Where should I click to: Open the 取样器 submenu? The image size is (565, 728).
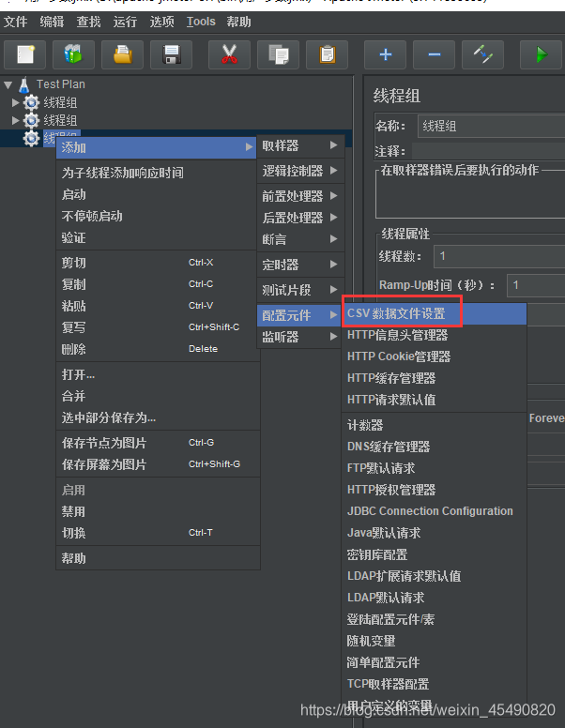[x=300, y=145]
